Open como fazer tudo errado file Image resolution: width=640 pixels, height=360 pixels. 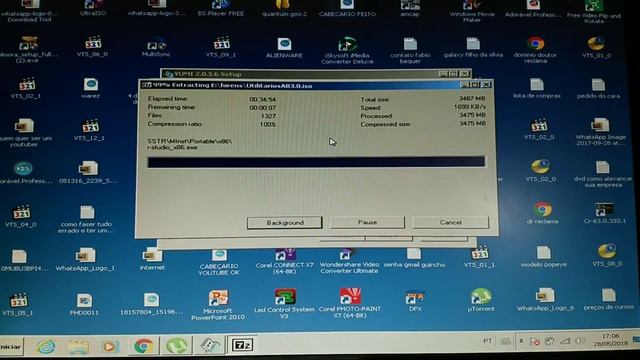coord(87,219)
